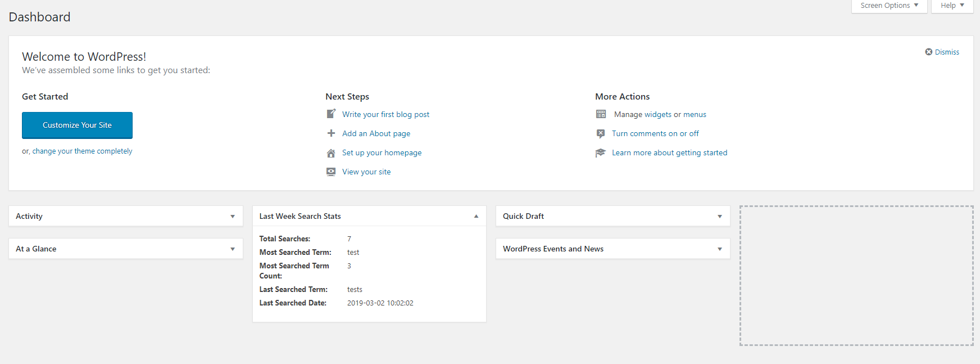Viewport: 980px width, 364px height.
Task: Click the house icon beside Set up your homepage
Action: tap(331, 153)
